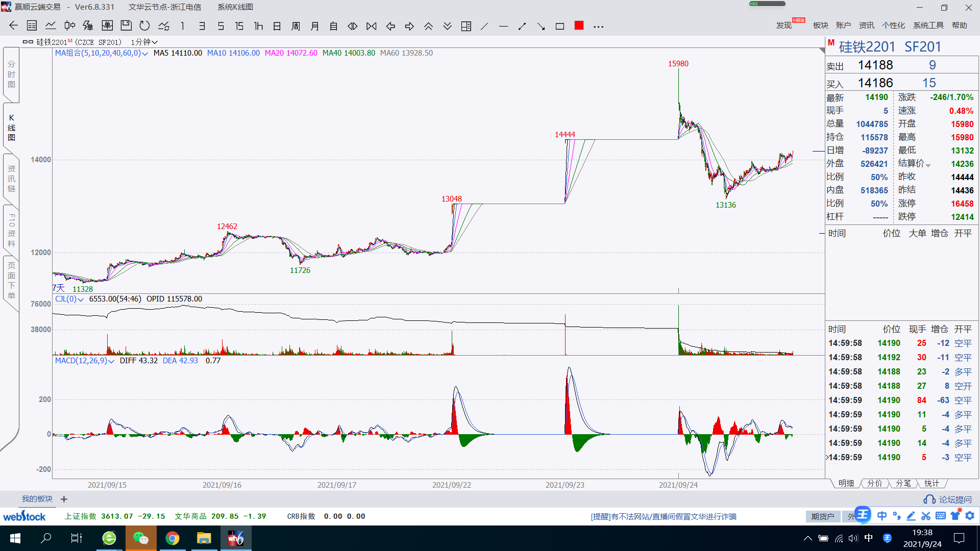Click the save floppy disk icon
This screenshot has width=980, height=551.
pos(126,26)
